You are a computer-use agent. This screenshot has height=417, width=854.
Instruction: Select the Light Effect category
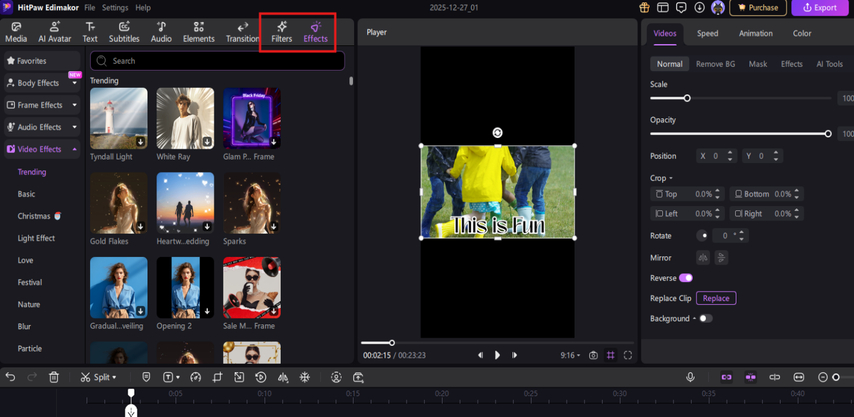(36, 238)
